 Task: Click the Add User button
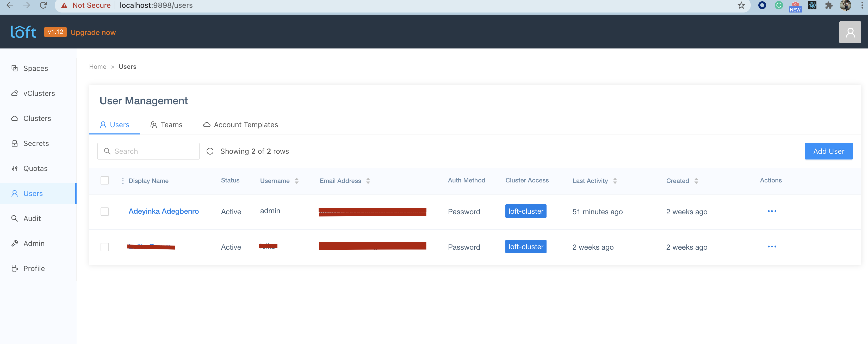tap(829, 151)
